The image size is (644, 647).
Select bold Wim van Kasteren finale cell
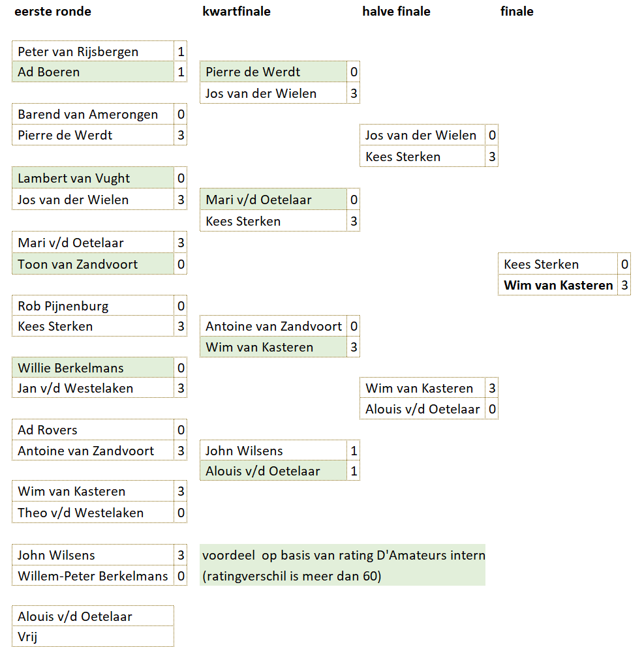point(558,285)
